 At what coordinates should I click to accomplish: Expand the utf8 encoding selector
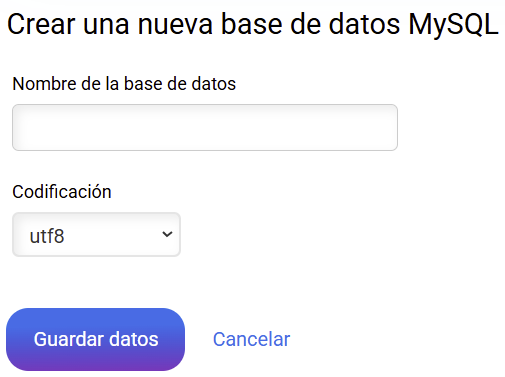(x=96, y=234)
